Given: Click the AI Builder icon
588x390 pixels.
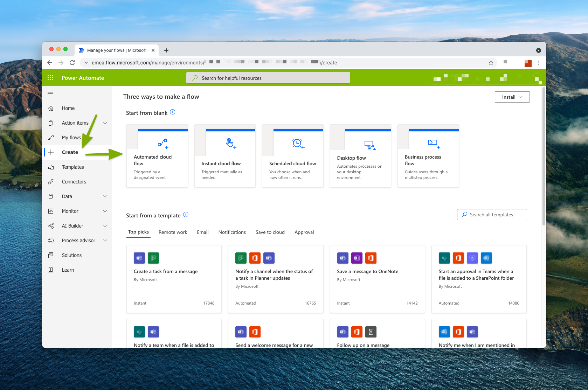Looking at the screenshot, I should coord(51,226).
